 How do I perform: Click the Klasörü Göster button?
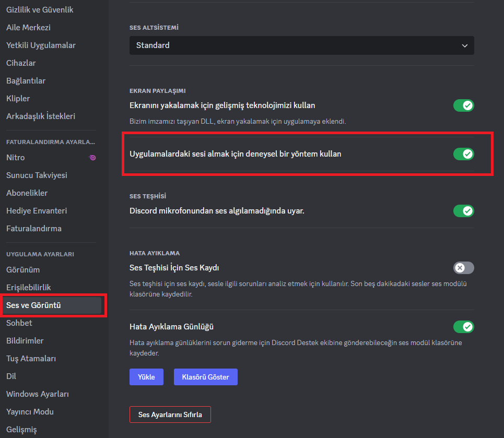205,377
